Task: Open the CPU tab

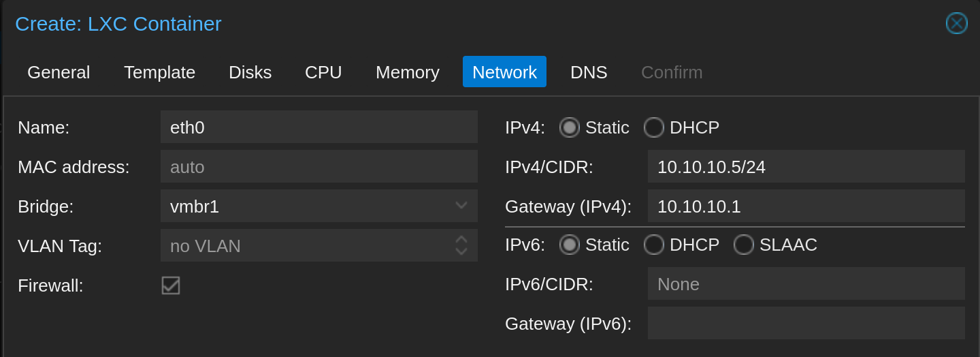Action: click(323, 72)
